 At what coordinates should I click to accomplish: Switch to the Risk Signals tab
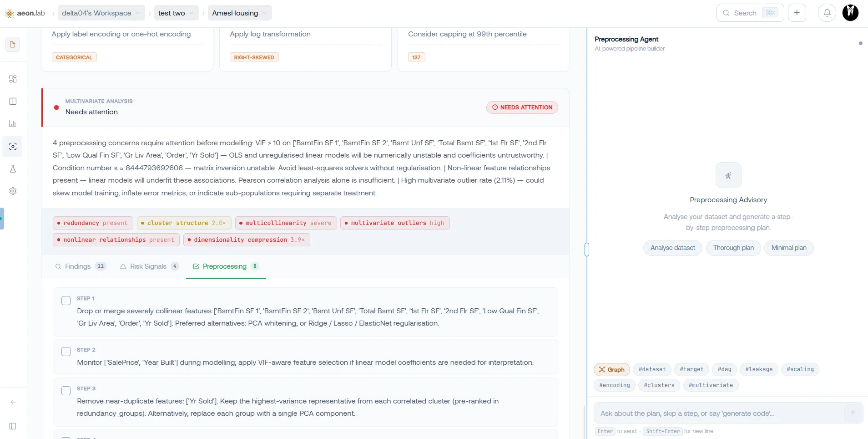pyautogui.click(x=149, y=266)
